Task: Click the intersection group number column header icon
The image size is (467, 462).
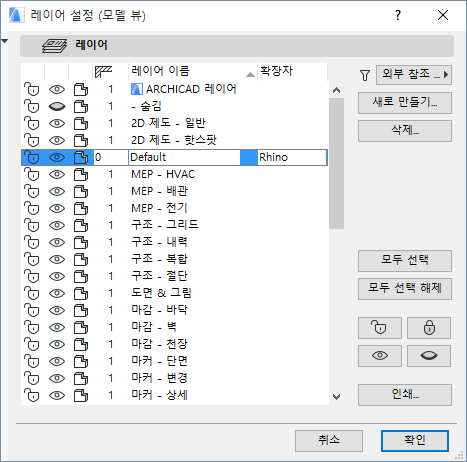Action: (x=104, y=71)
